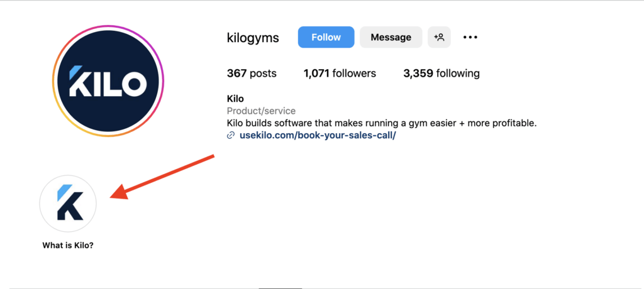Image resolution: width=644 pixels, height=289 pixels.
Task: Click the chain link icon in bio
Action: (x=231, y=135)
